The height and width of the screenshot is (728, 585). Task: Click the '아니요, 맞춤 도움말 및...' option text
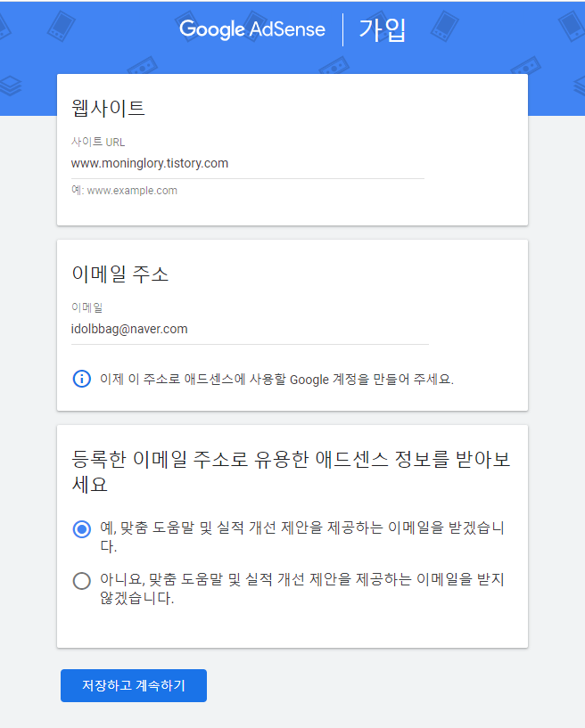click(x=302, y=588)
